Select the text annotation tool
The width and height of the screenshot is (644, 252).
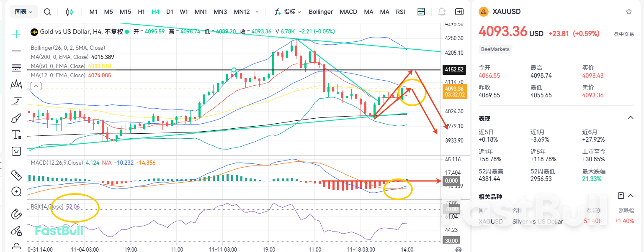[16, 135]
